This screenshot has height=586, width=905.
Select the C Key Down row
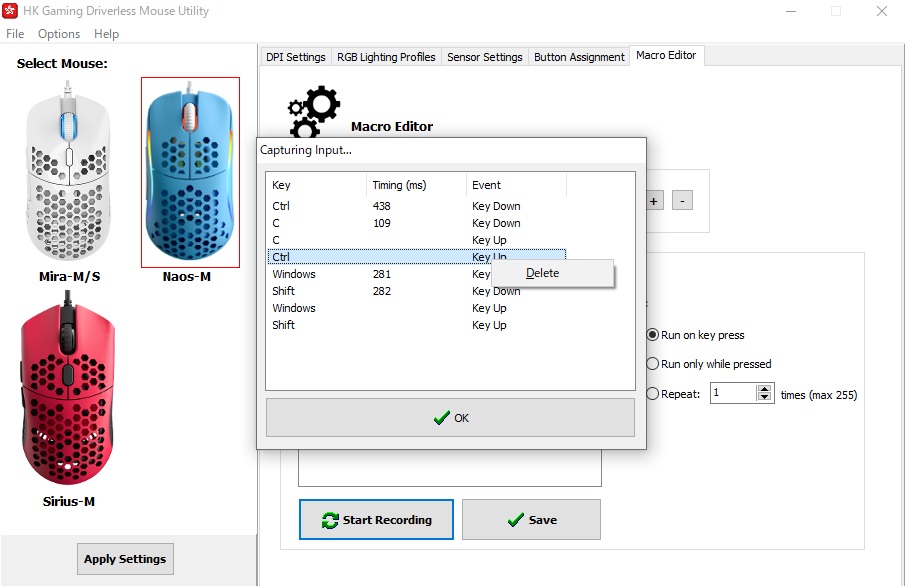click(417, 223)
